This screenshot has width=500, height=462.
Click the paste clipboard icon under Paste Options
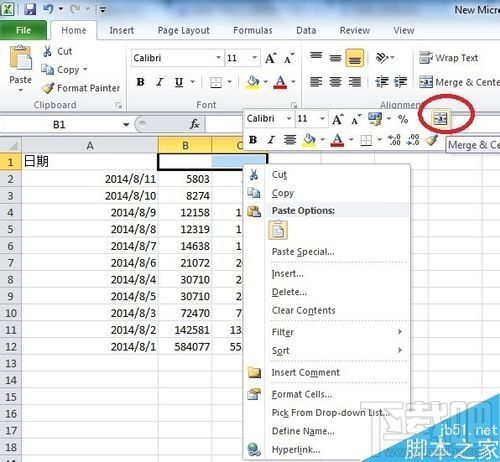click(x=278, y=230)
